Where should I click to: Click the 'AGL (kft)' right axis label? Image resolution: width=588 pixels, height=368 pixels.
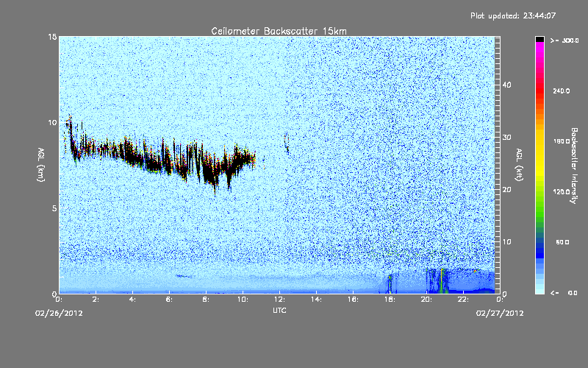point(519,165)
